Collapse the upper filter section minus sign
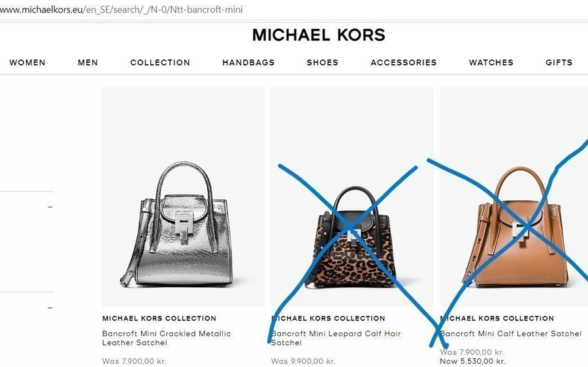The height and width of the screenshot is (367, 588). (x=50, y=207)
